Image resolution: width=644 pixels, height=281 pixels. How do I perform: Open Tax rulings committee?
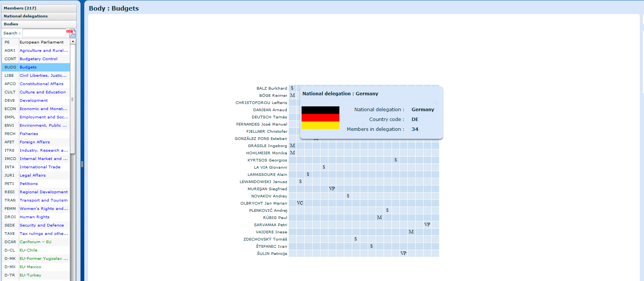click(36, 233)
